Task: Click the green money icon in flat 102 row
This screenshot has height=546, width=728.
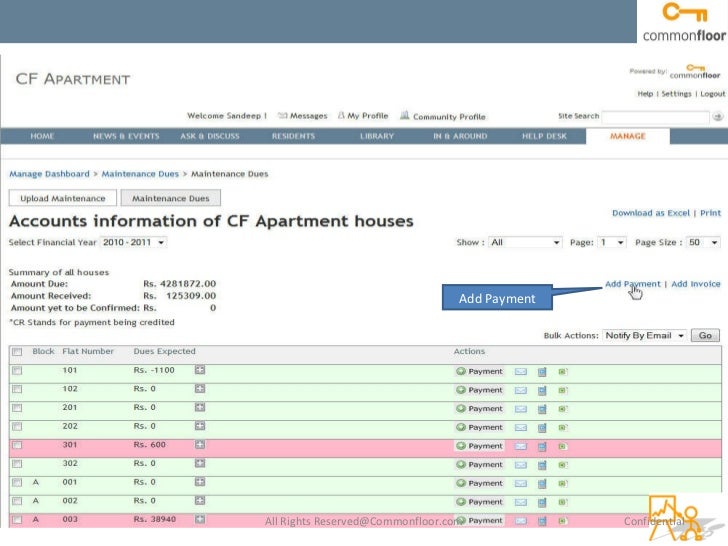Action: (562, 390)
